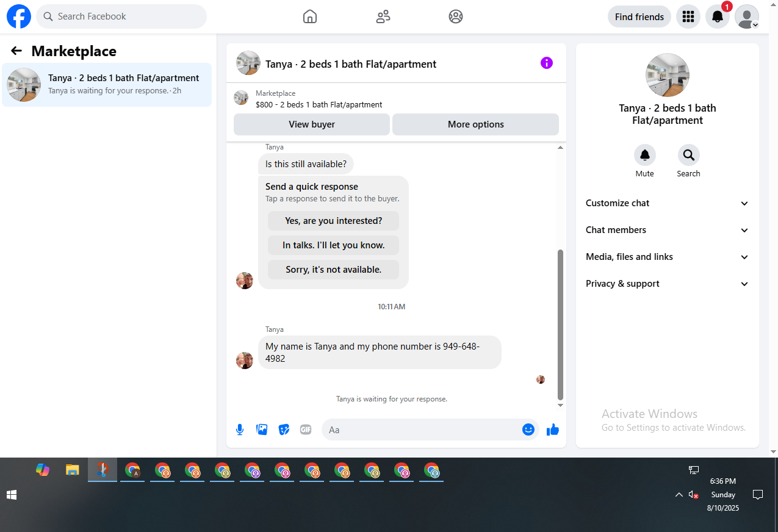Open the Groups icon in top navigation
Viewport: 778px width, 532px height.
click(456, 16)
